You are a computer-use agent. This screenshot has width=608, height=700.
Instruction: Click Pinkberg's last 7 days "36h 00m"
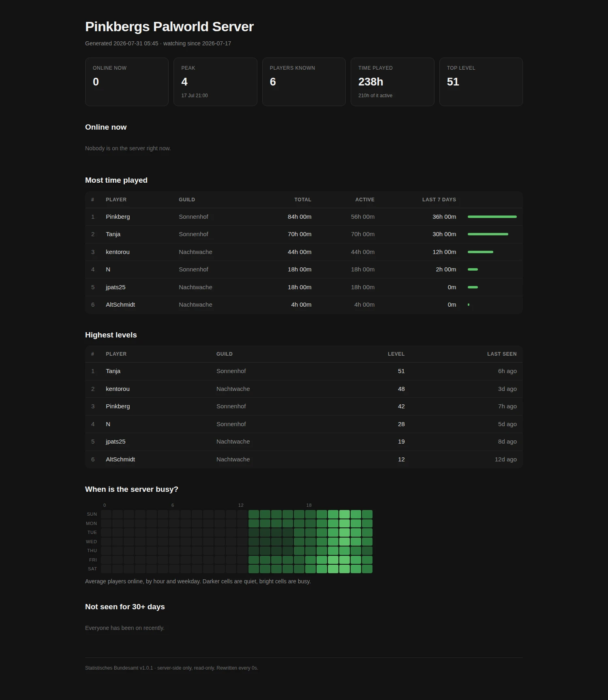click(x=444, y=217)
